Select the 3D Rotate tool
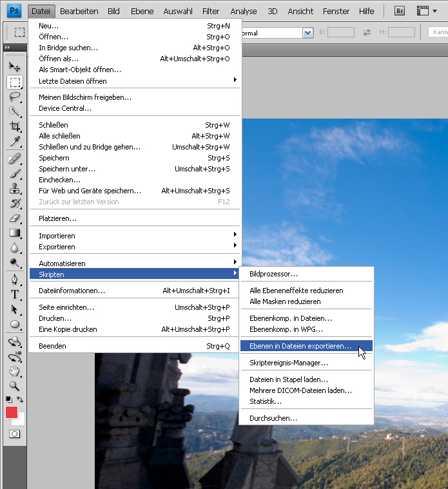 click(x=15, y=342)
